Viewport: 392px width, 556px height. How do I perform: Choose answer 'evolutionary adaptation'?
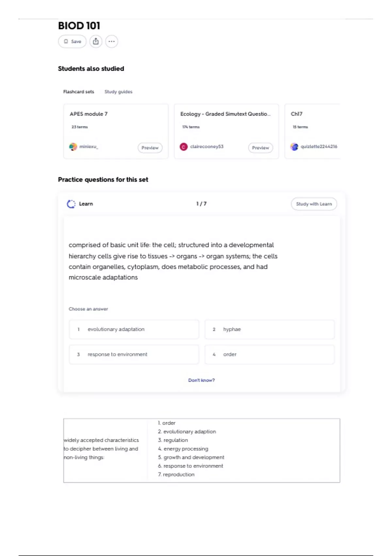pos(134,329)
